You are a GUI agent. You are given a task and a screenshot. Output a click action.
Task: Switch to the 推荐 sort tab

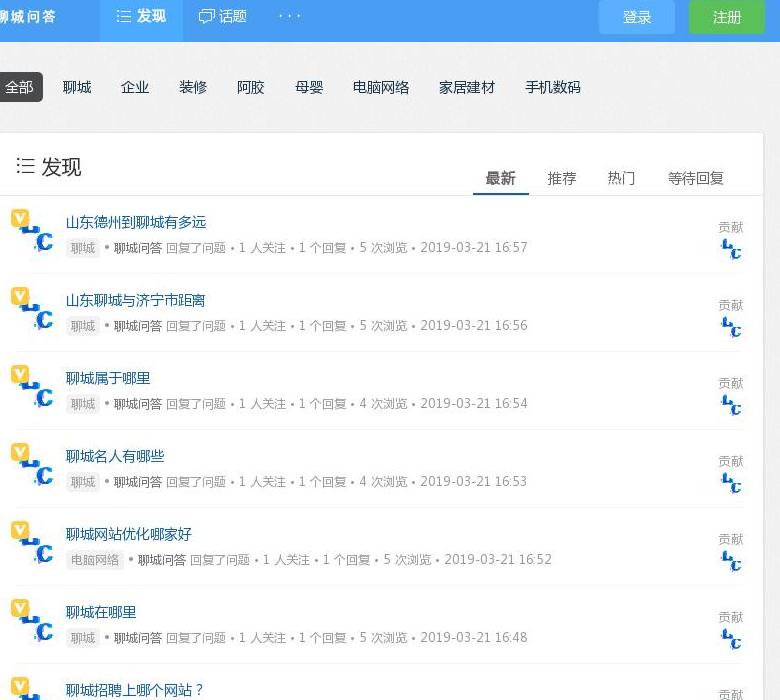tap(562, 178)
